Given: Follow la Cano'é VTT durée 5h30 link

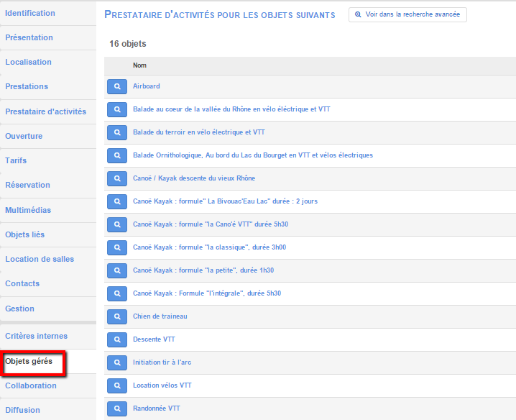Looking at the screenshot, I should point(211,224).
